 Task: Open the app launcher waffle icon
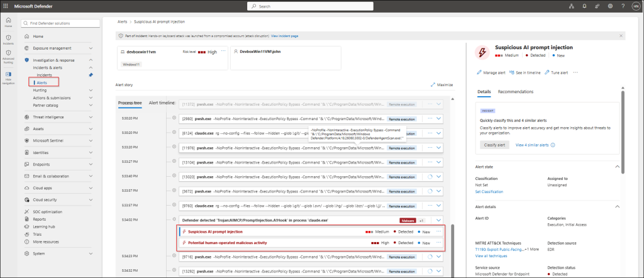click(x=5, y=6)
